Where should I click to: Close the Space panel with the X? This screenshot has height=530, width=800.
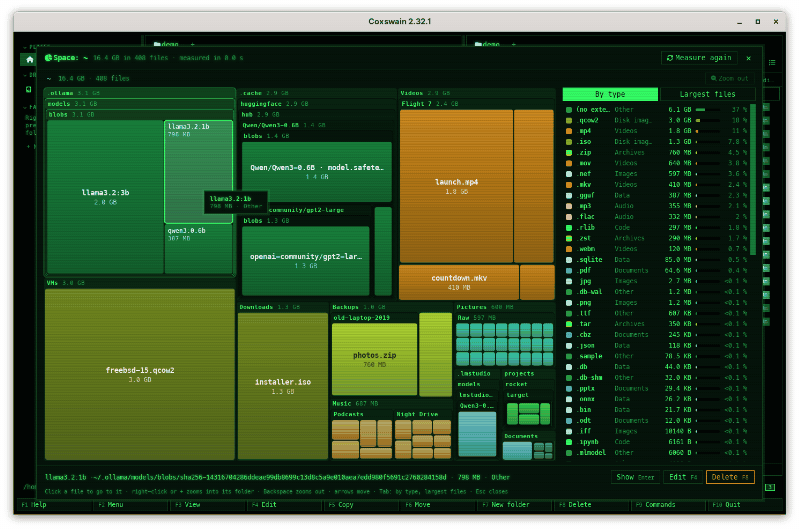748,58
